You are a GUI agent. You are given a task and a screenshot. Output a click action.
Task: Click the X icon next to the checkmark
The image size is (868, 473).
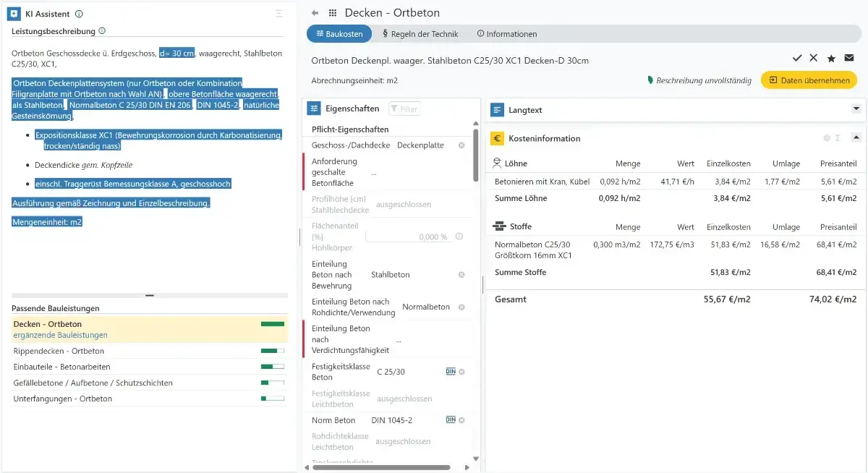(x=814, y=58)
